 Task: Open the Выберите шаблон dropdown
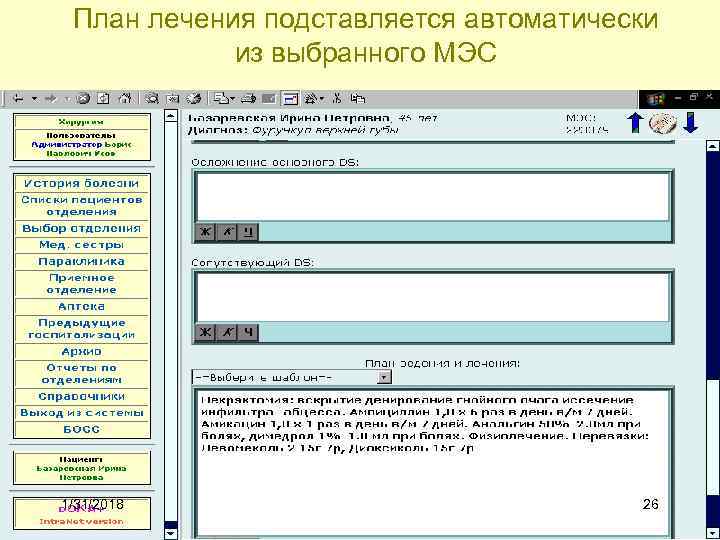[x=292, y=377]
